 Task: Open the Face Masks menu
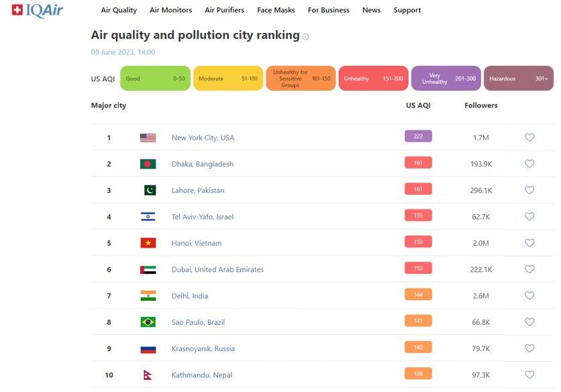coord(276,10)
